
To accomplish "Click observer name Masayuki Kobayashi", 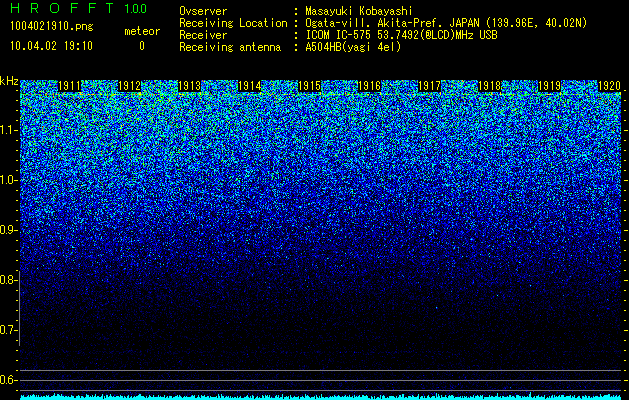I will 359,11.
